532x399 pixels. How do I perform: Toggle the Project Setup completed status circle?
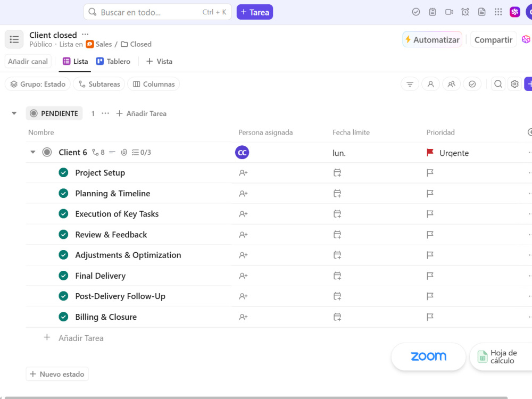click(63, 173)
